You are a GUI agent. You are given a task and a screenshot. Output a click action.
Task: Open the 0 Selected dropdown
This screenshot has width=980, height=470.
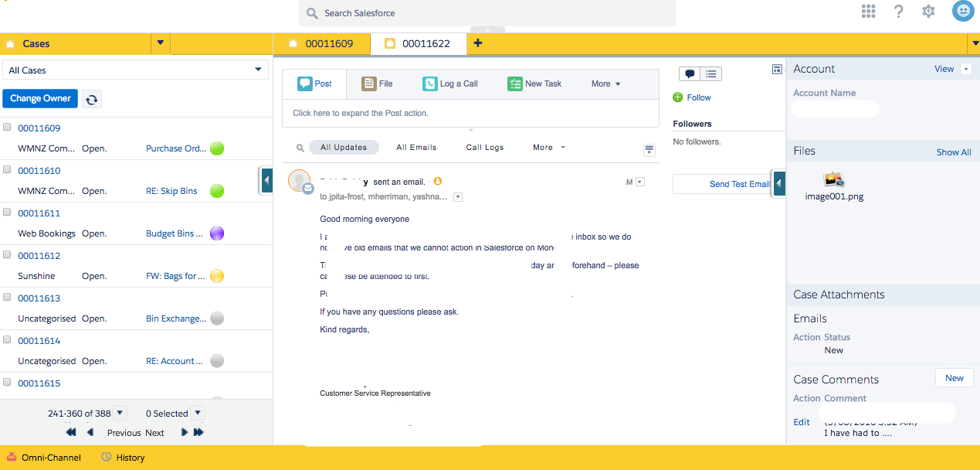pyautogui.click(x=198, y=413)
